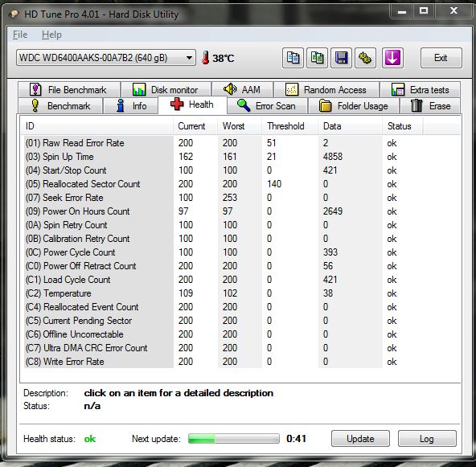Image resolution: width=476 pixels, height=467 pixels.
Task: Click the purple download arrow icon
Action: (x=392, y=58)
